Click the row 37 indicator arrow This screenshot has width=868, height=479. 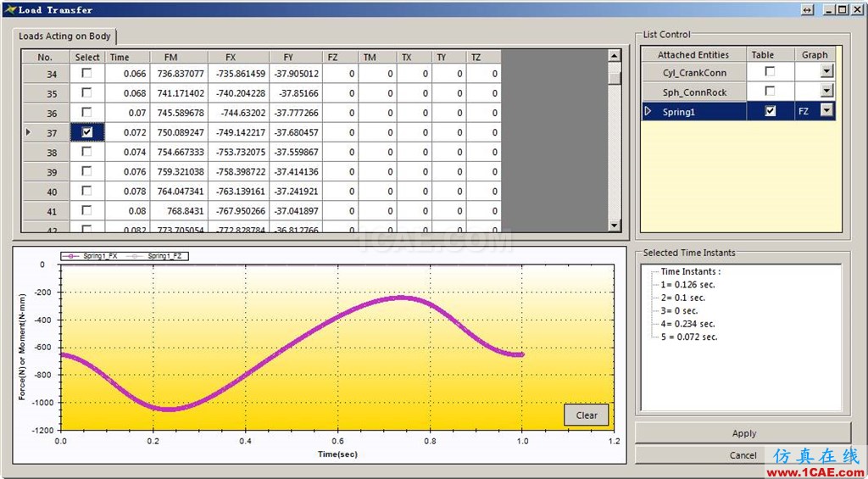pos(29,132)
